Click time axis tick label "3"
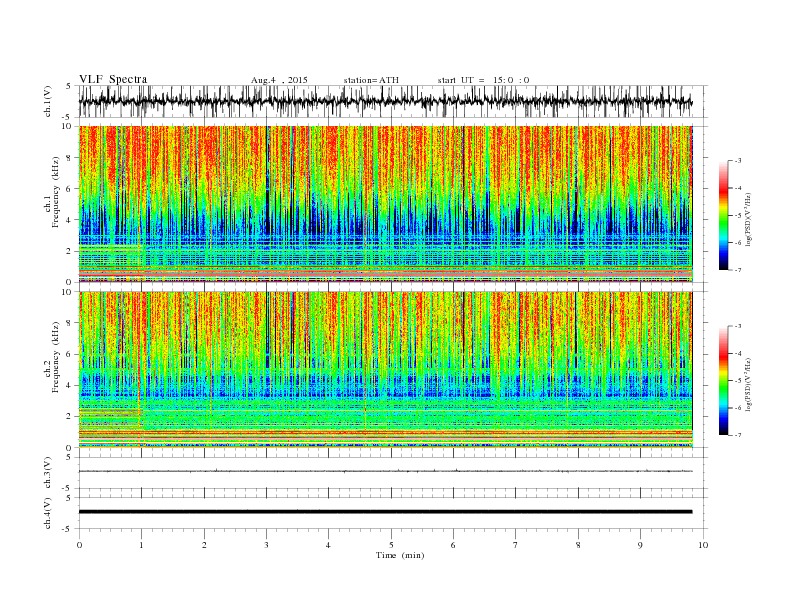Screen dimensions: 792x612 266,545
